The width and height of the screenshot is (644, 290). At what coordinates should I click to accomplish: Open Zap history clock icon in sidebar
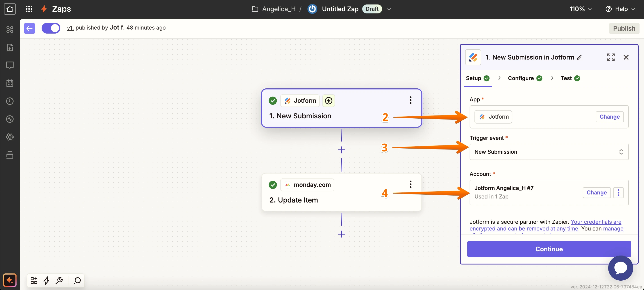tap(10, 101)
